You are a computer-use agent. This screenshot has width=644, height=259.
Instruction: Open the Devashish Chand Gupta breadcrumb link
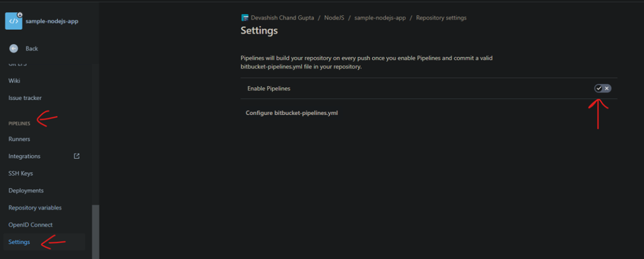click(x=282, y=18)
